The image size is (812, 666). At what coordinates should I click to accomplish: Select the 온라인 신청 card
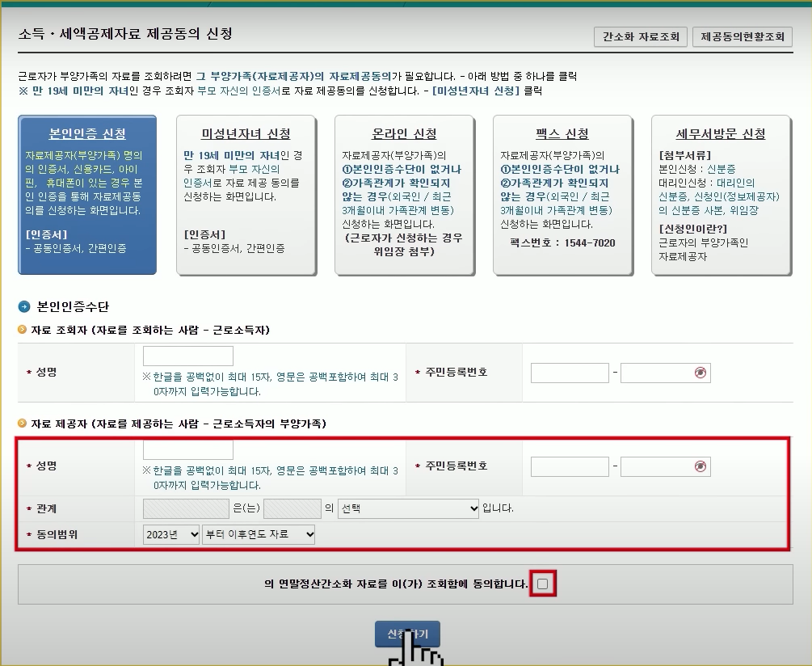tap(404, 195)
